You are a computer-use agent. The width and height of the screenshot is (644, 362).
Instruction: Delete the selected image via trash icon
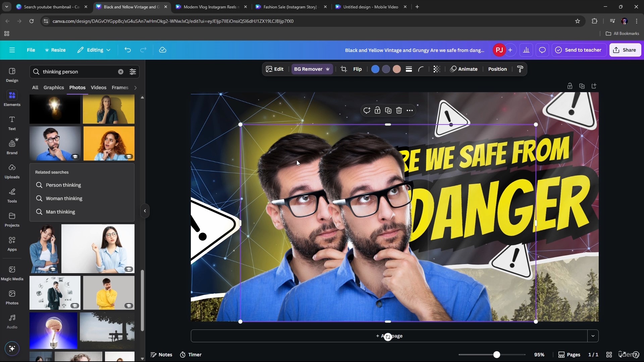(399, 111)
